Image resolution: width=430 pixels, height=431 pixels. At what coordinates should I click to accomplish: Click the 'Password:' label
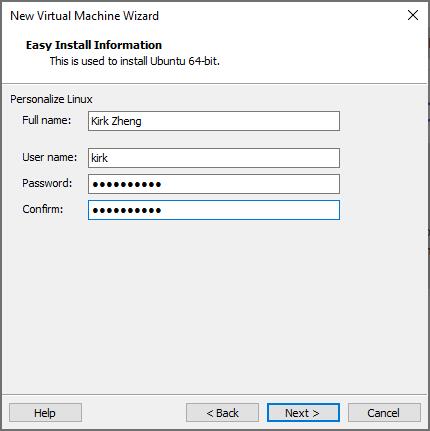click(47, 183)
